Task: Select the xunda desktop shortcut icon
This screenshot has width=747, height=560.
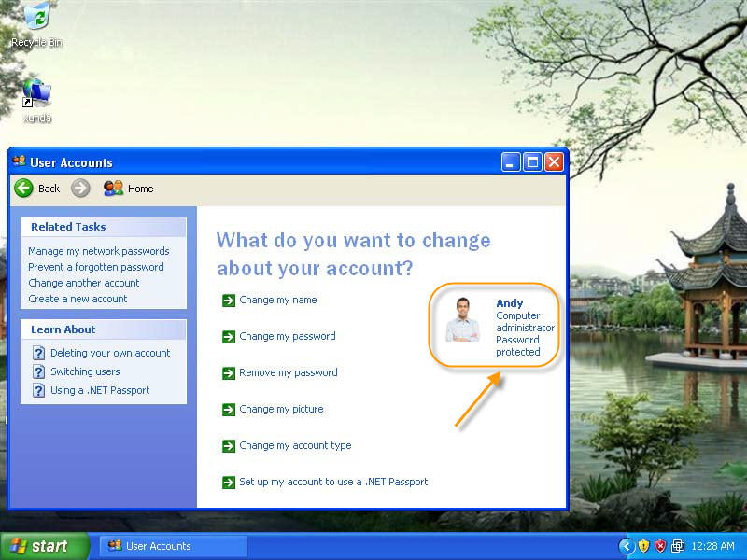Action: click(x=36, y=101)
